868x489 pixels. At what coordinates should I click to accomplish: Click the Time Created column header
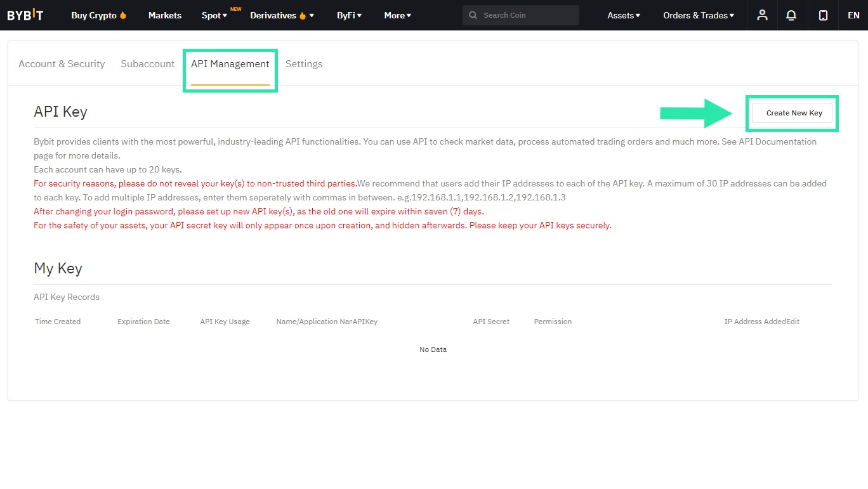pos(58,322)
